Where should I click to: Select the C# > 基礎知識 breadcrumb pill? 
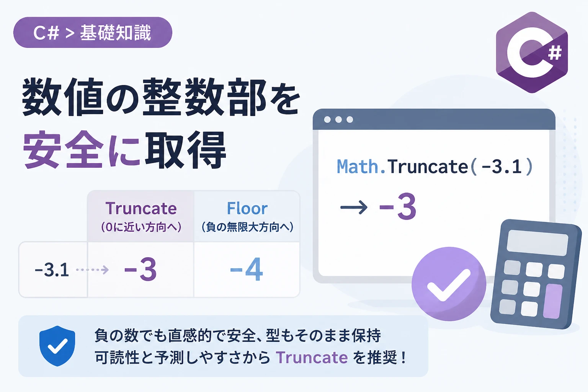[x=93, y=33]
